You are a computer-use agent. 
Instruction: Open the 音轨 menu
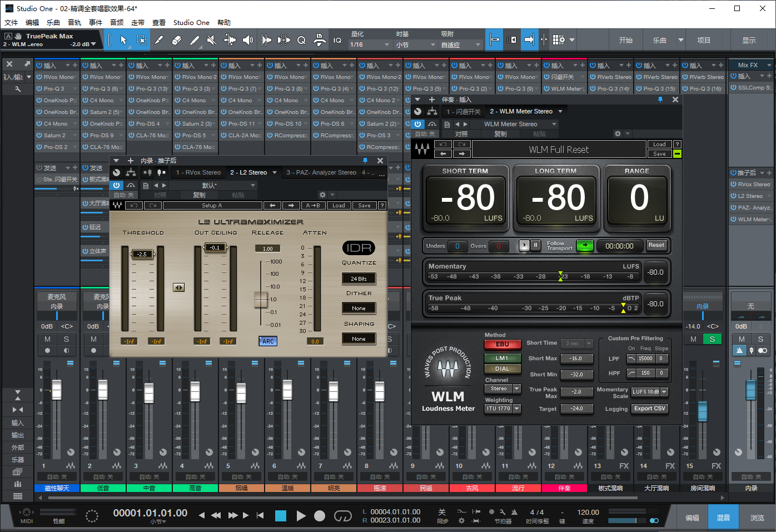(x=74, y=22)
